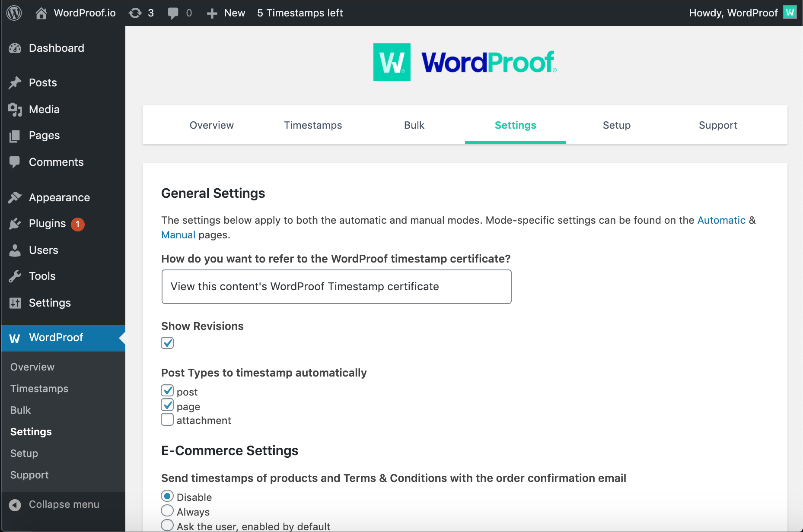
Task: Click the Comments bubble icon in the sidebar
Action: [15, 162]
